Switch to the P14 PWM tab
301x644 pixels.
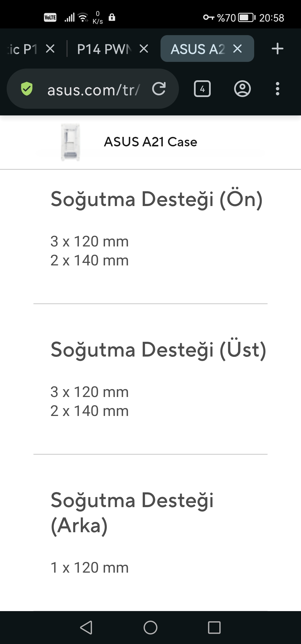tap(105, 49)
